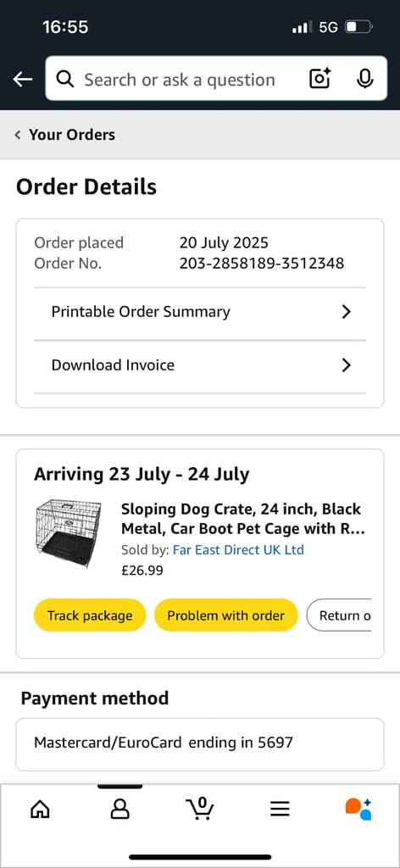Tap the partially visible Return button
The height and width of the screenshot is (868, 400).
point(339,615)
